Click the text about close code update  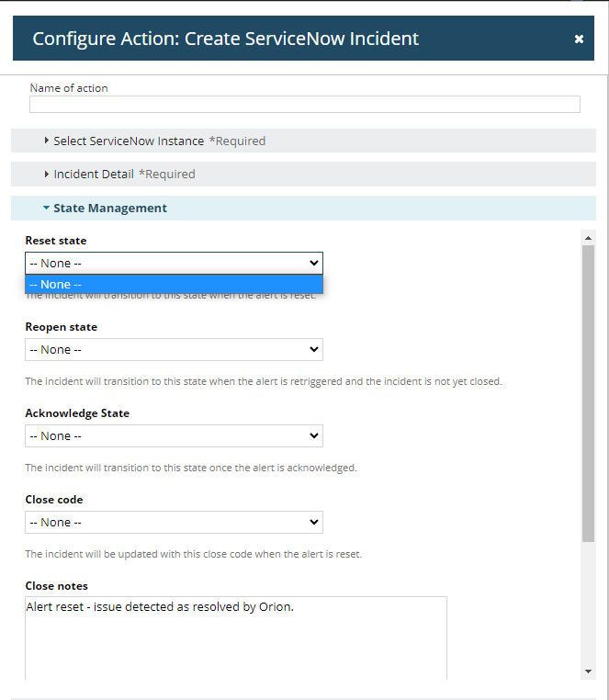click(x=193, y=554)
